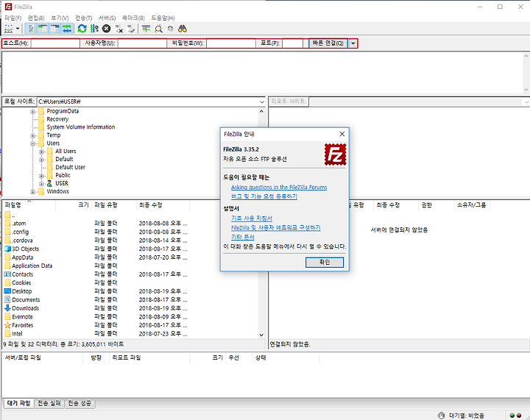
Task: Toggle local directory tree display icon
Action: point(43,29)
